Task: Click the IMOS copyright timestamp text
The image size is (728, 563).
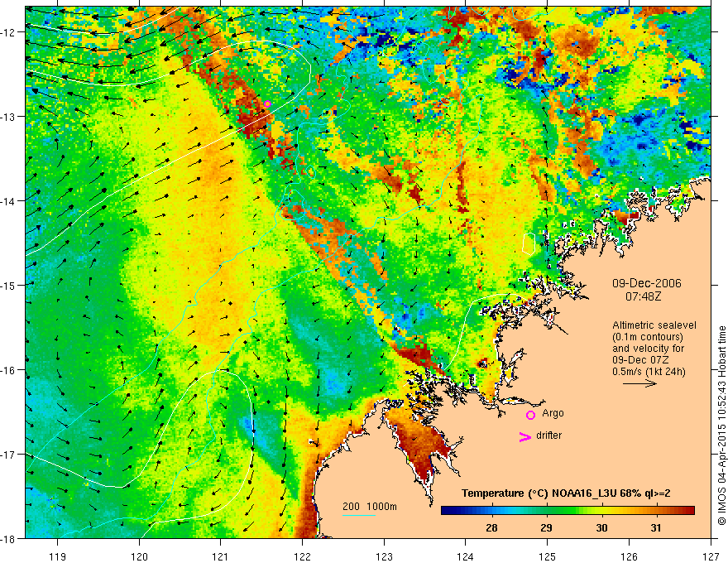Action: point(722,426)
